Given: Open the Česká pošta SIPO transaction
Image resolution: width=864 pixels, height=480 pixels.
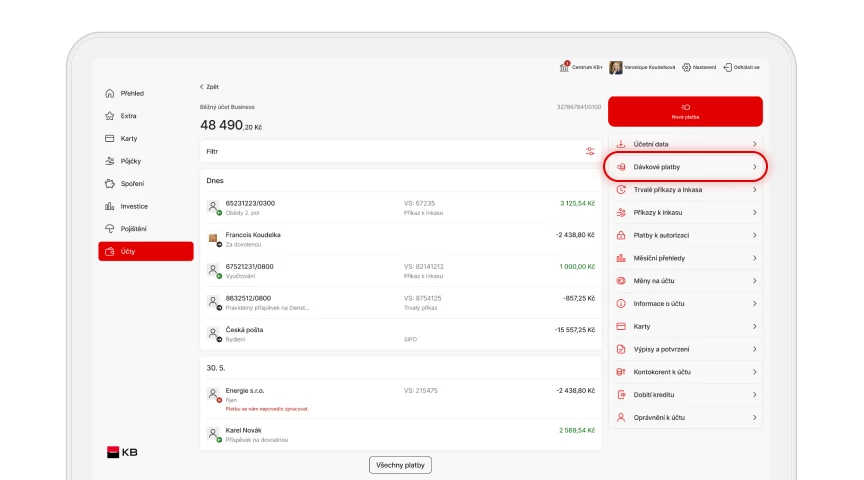Looking at the screenshot, I should (x=400, y=334).
